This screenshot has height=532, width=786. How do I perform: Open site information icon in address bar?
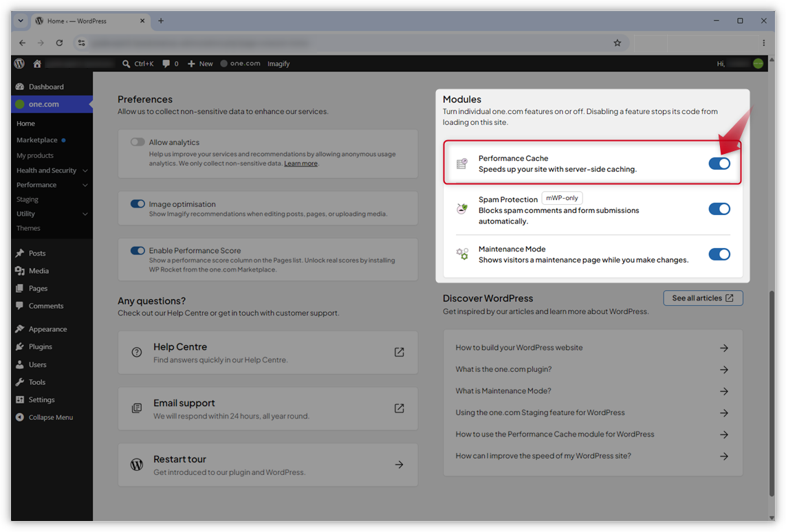click(81, 43)
